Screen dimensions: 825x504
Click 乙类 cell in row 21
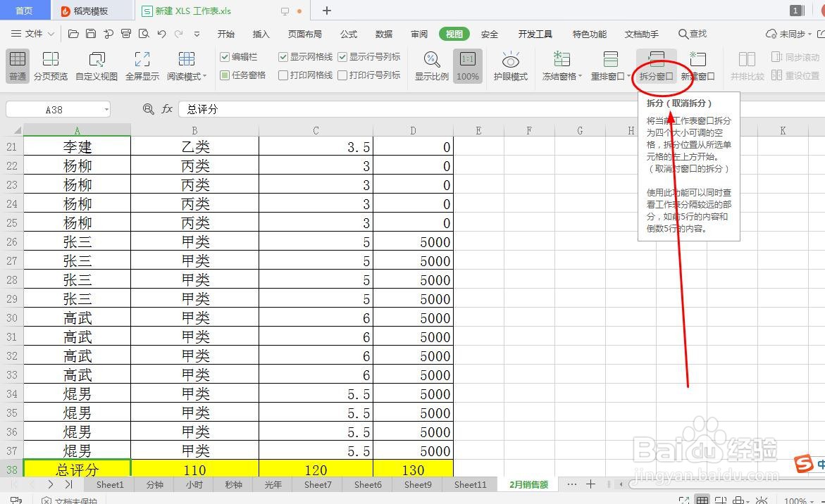pos(194,146)
